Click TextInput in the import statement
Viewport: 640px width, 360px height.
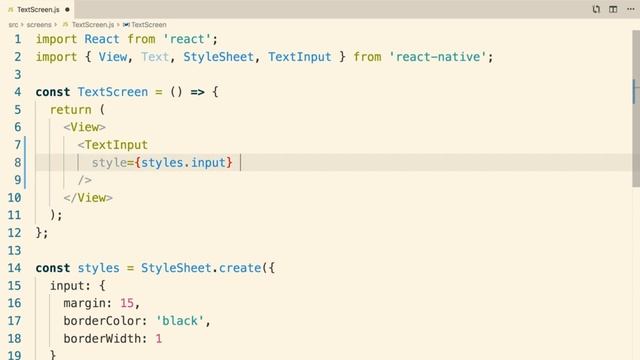coord(300,57)
